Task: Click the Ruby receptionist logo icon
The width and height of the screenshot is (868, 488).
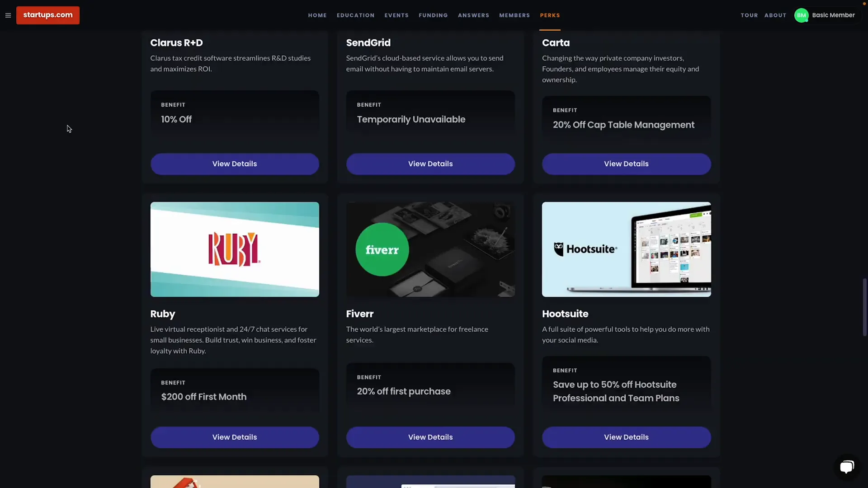Action: click(x=234, y=249)
